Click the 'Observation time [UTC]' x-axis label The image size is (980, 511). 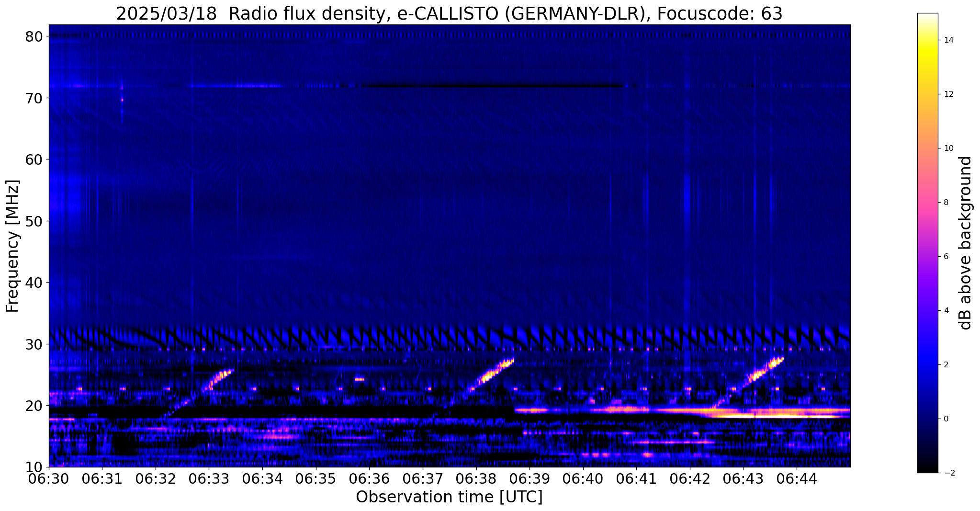coord(449,497)
